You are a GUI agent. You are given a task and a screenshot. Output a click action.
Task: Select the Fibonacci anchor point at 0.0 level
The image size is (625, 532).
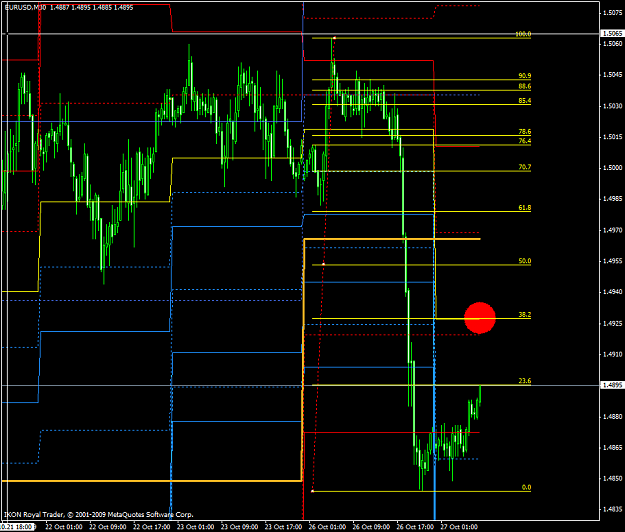(312, 491)
